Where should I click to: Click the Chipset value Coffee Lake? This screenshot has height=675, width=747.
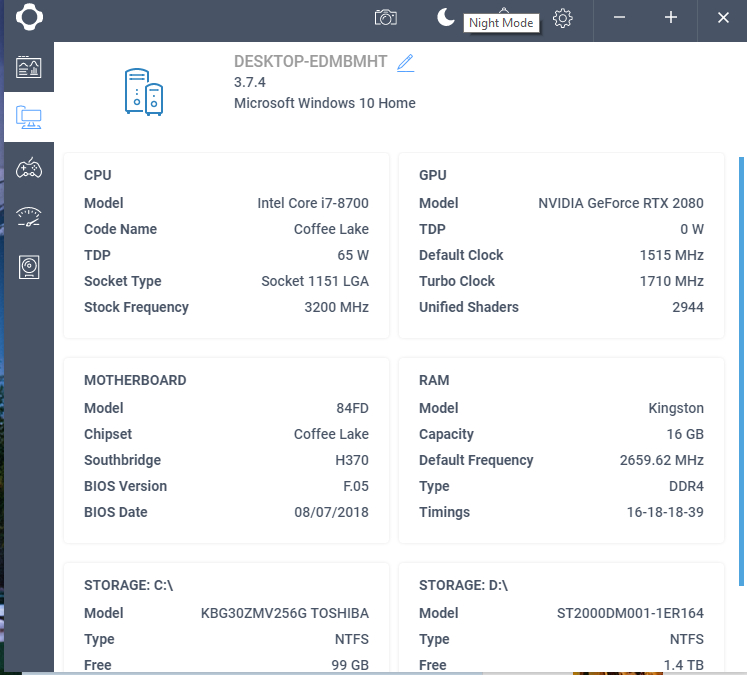tap(331, 434)
